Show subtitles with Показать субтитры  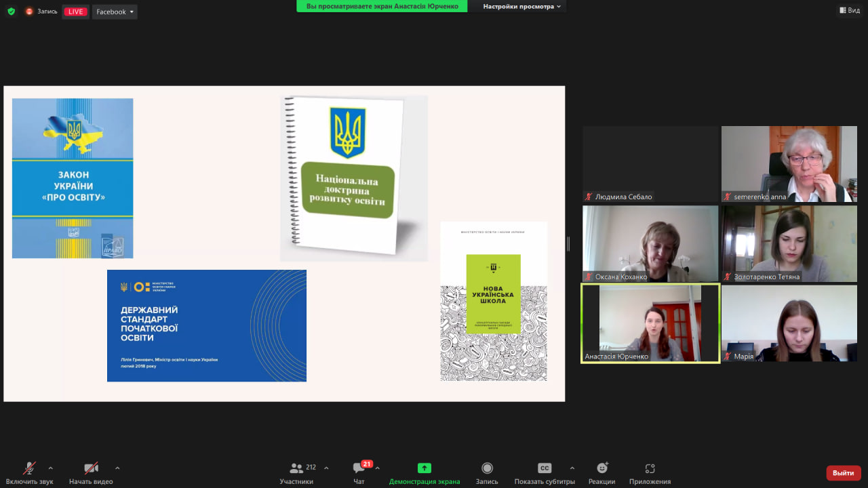[544, 469]
